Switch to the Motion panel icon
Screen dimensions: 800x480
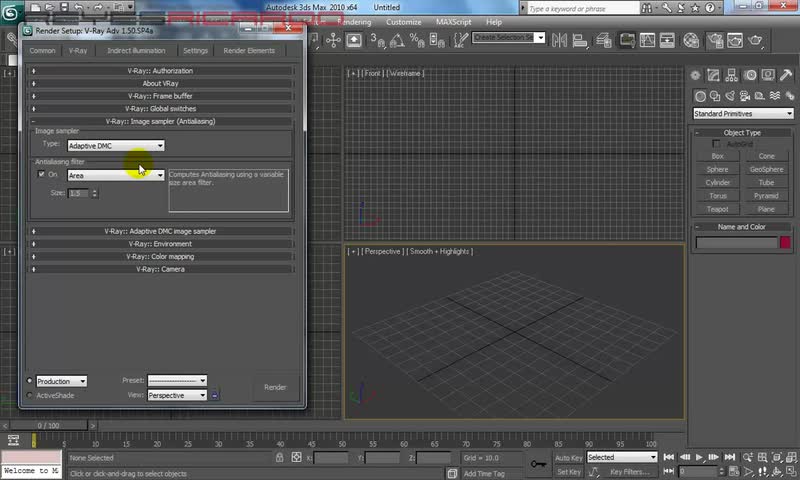coord(749,75)
